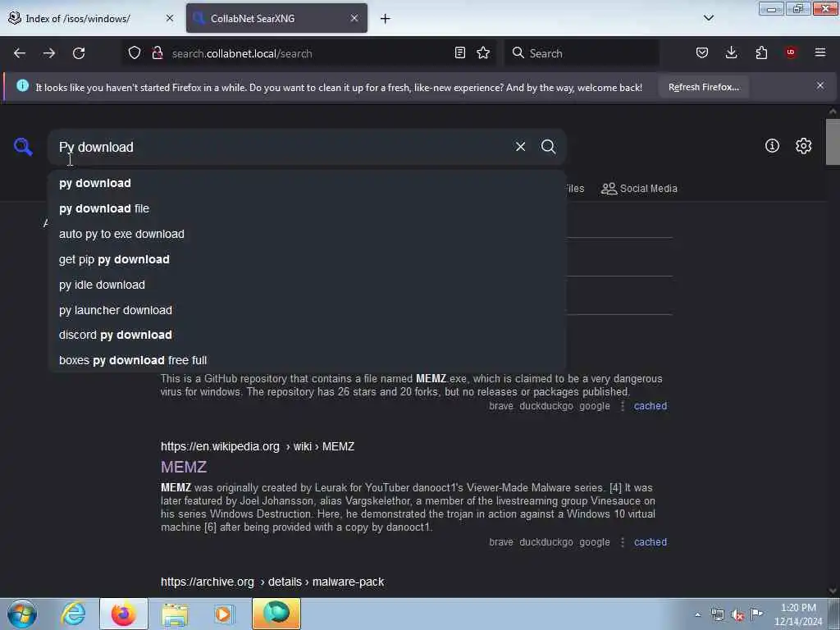The width and height of the screenshot is (840, 630).
Task: Click the insecure connection padlock icon
Action: coord(157,53)
